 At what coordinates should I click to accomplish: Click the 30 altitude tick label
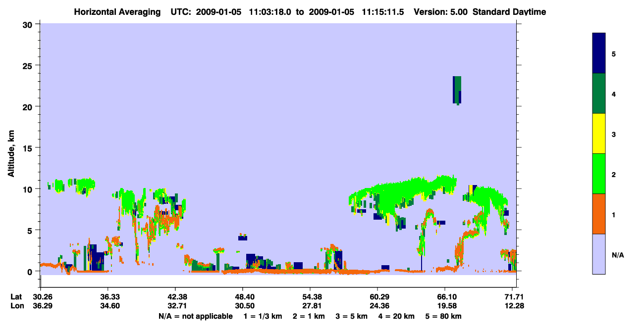29,24
